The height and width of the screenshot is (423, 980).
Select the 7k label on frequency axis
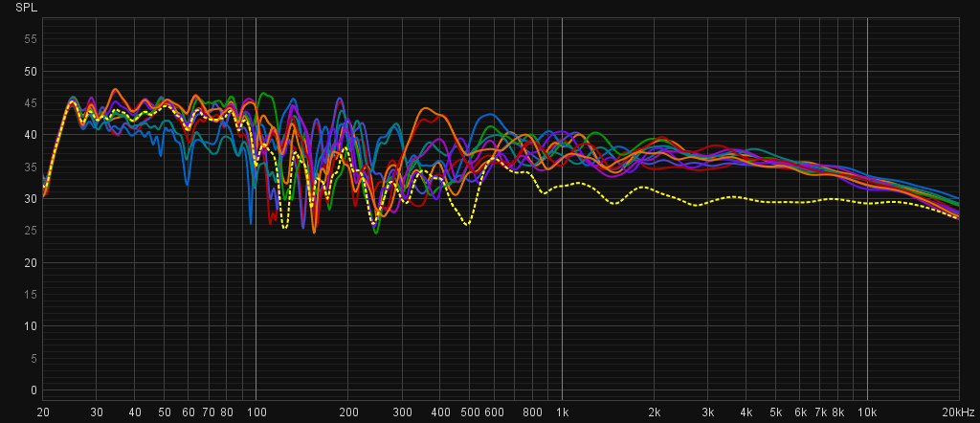tap(820, 412)
